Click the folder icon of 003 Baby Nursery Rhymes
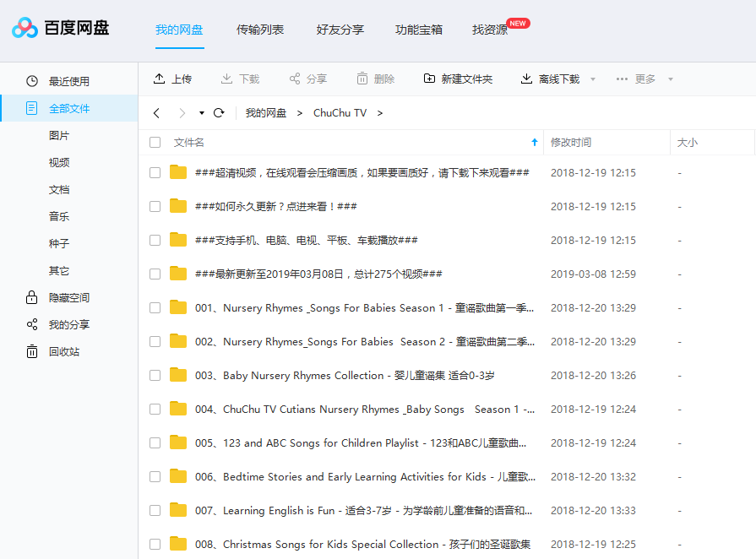This screenshot has height=559, width=756. tap(178, 374)
